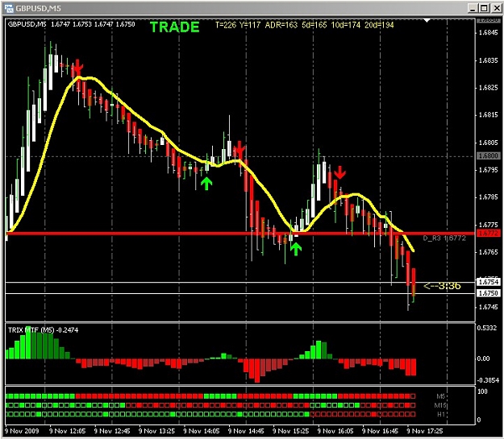Click the TRIX MTF (M5) -0.2474 label
This screenshot has width=504, height=439.
(x=43, y=330)
